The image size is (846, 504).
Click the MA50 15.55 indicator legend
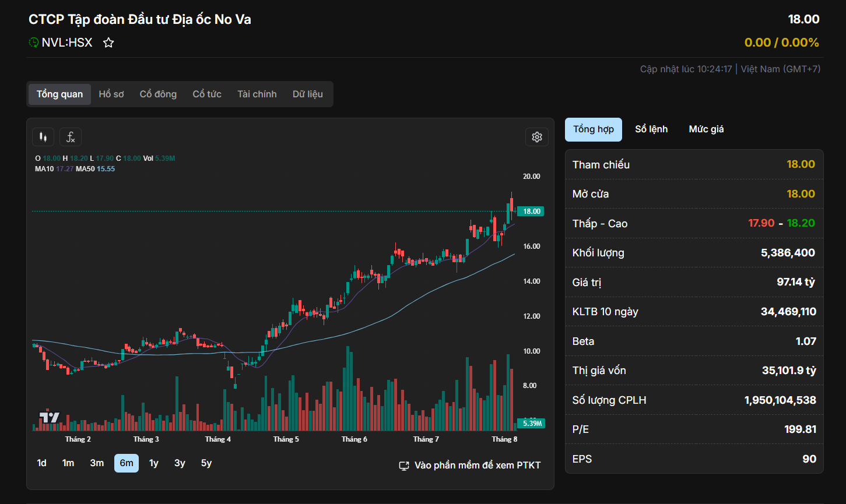point(96,169)
